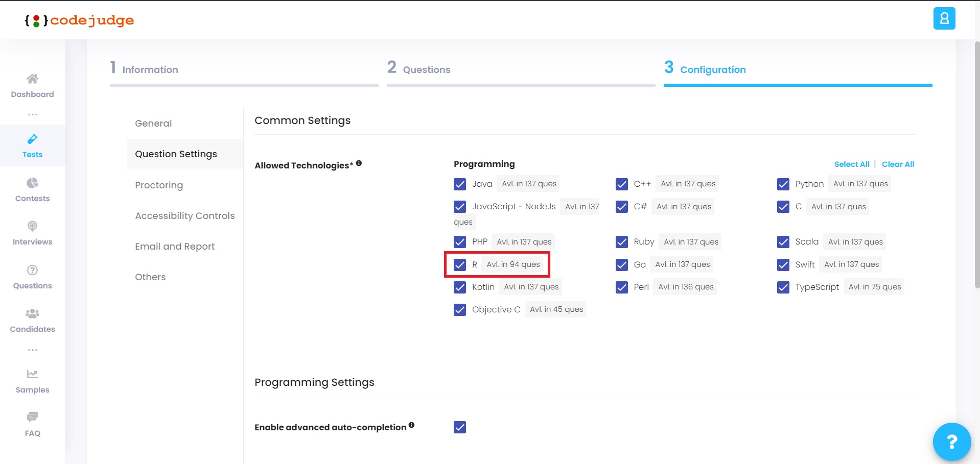Open the help button in bottom corner
The width and height of the screenshot is (980, 464).
click(x=951, y=442)
